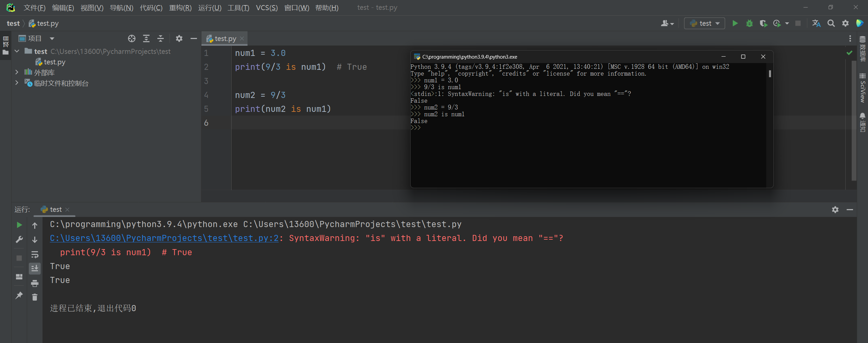868x343 pixels.
Task: Click the editor vertical scrollbar
Action: [x=854, y=120]
